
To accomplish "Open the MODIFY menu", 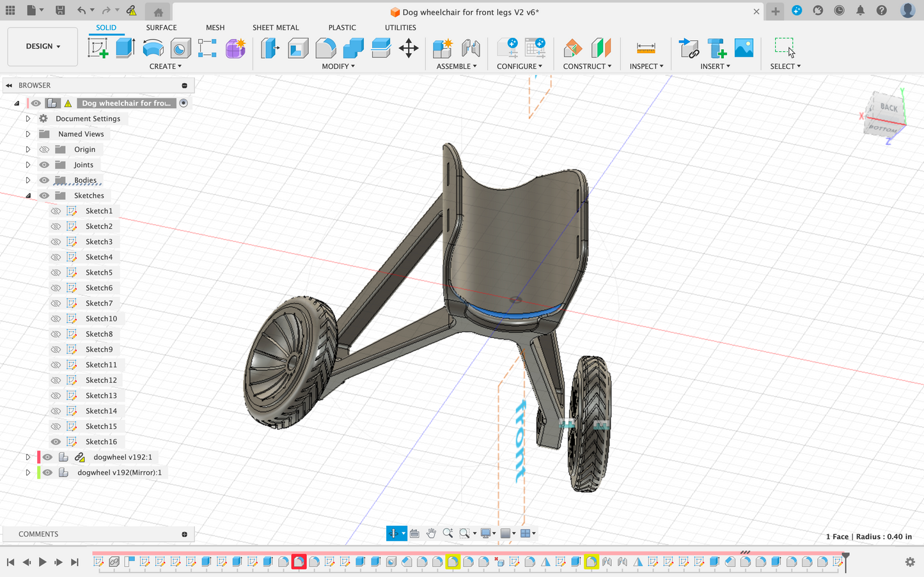I will [x=338, y=66].
